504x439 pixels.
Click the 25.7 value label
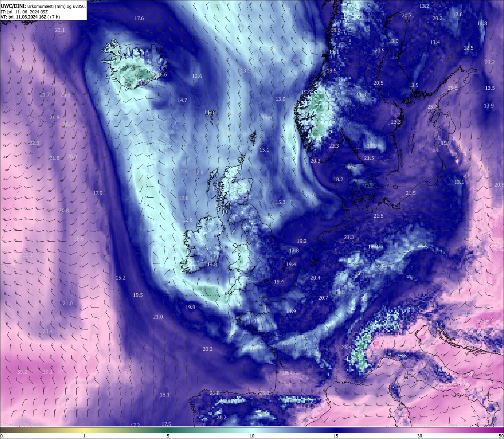432,107
